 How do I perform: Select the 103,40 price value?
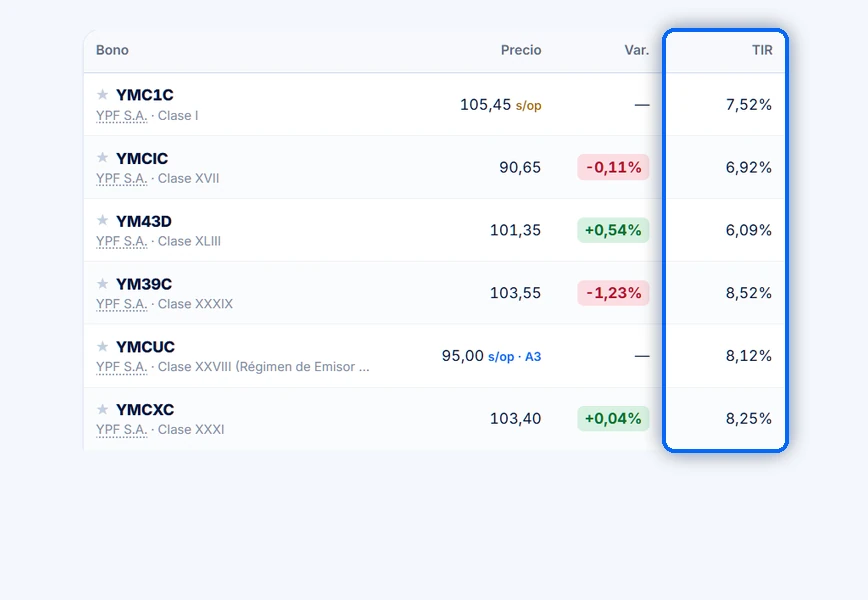coord(515,418)
